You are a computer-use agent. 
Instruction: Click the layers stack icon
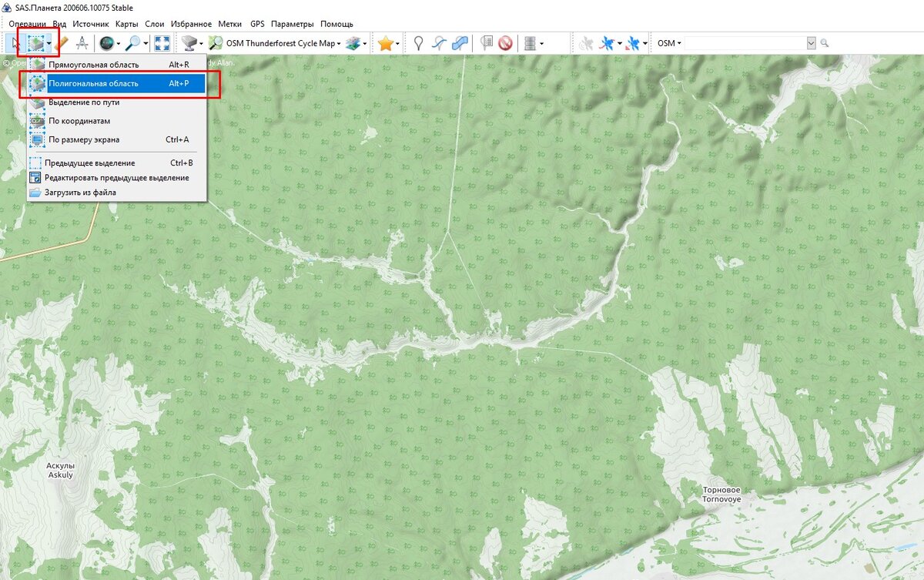[x=353, y=43]
